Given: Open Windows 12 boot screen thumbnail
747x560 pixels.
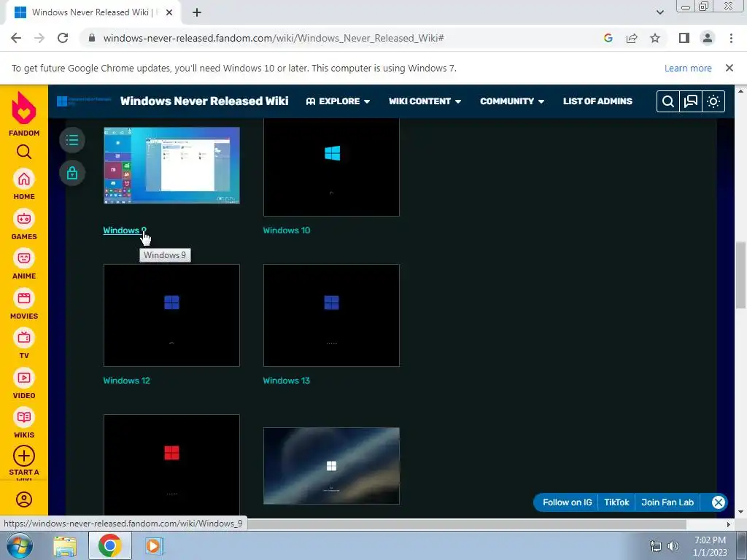Looking at the screenshot, I should pos(171,315).
